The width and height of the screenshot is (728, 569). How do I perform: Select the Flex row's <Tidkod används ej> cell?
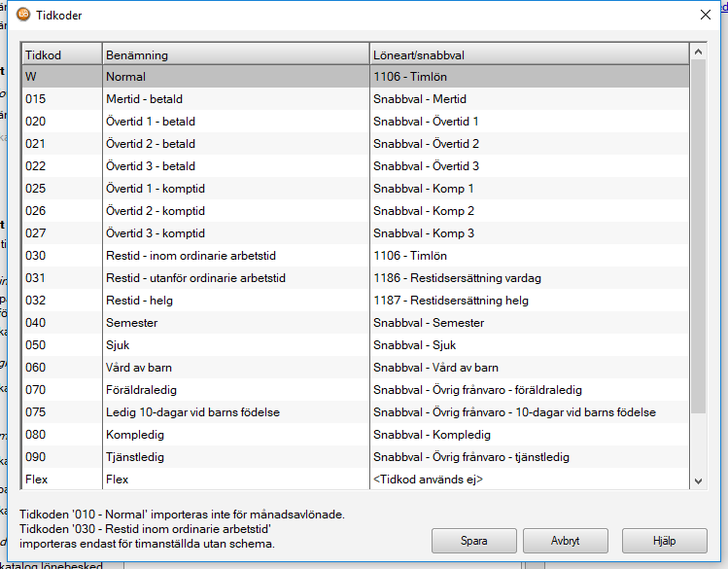528,480
